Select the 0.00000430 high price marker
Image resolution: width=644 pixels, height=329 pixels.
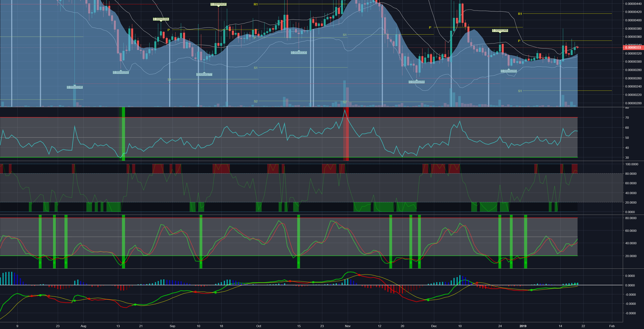click(218, 4)
